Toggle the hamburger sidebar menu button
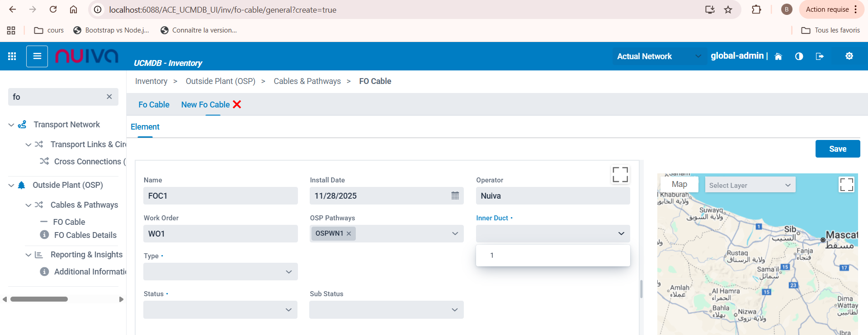Image resolution: width=868 pixels, height=335 pixels. tap(37, 56)
